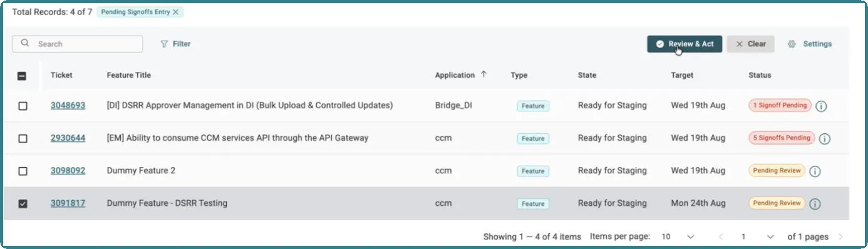Image resolution: width=868 pixels, height=249 pixels.
Task: Toggle the select-all header checkbox
Action: tap(22, 76)
